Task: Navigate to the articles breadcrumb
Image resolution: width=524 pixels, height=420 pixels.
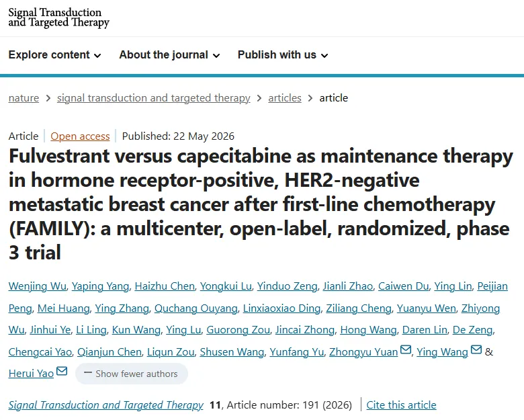Action: point(285,98)
